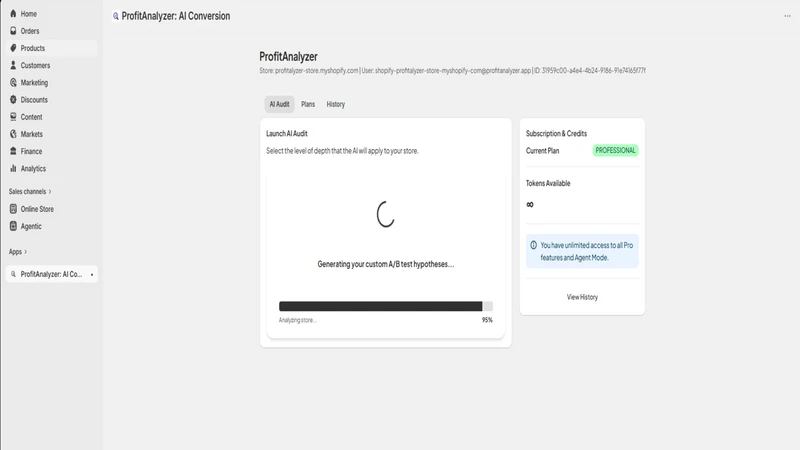Click the loading spinner in the audit card
800x450 pixels.
pyautogui.click(x=386, y=214)
